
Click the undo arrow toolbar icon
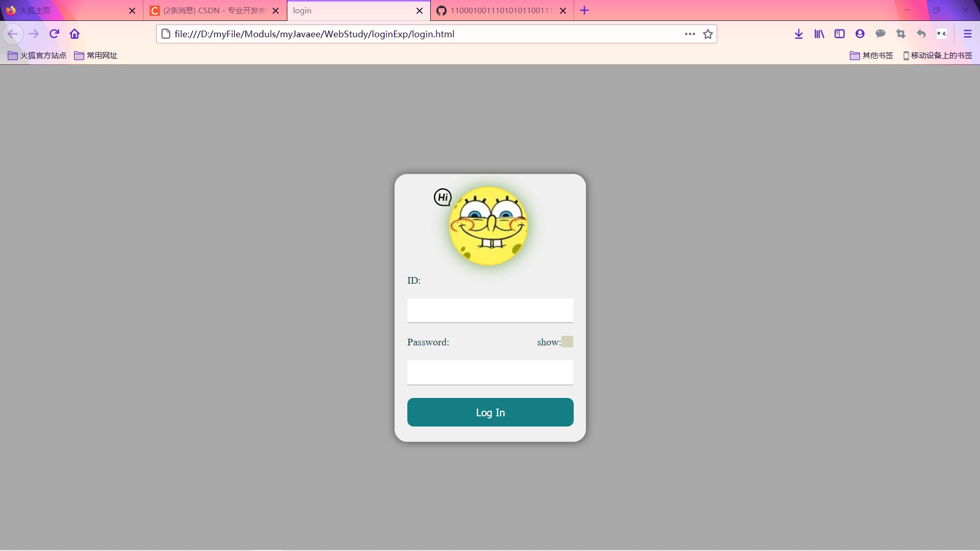(921, 34)
